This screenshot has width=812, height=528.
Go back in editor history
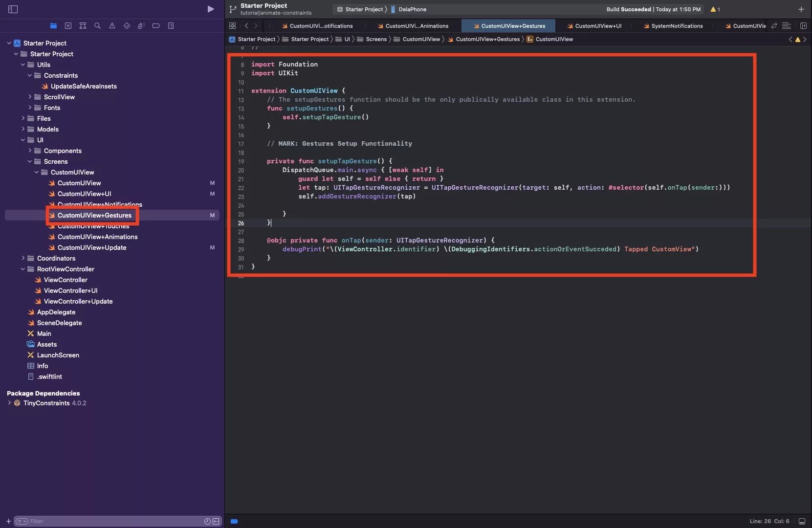tap(246, 26)
